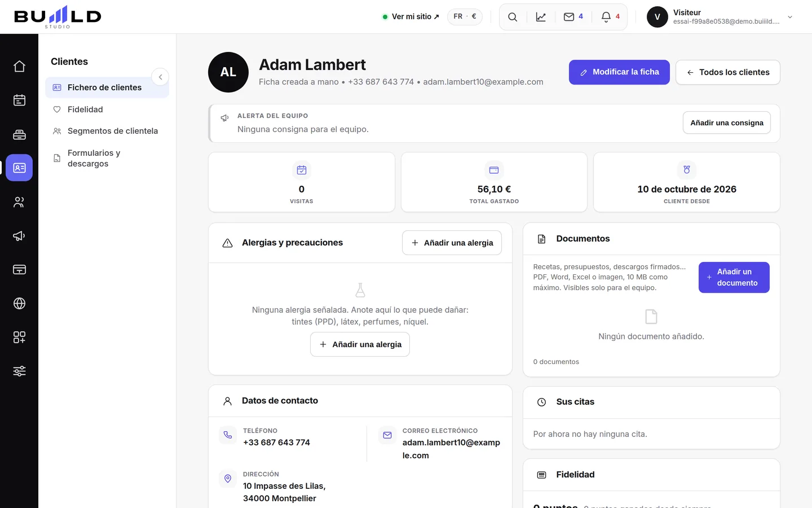Open the statistics chart icon
Viewport: 812px width, 508px height.
tap(541, 17)
